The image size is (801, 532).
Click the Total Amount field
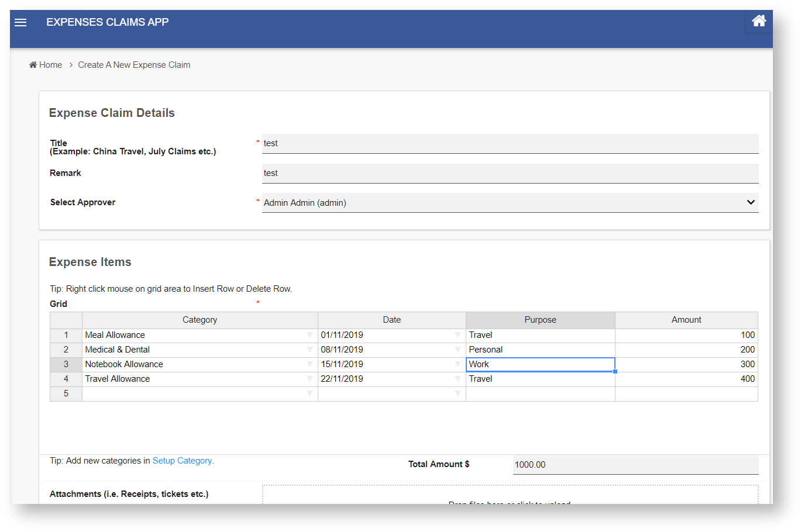coord(635,465)
